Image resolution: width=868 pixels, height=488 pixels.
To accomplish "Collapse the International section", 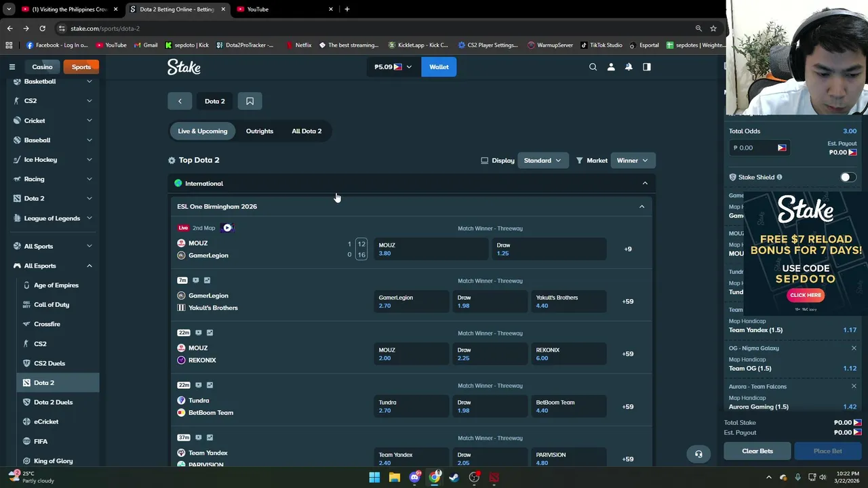I will click(x=645, y=183).
